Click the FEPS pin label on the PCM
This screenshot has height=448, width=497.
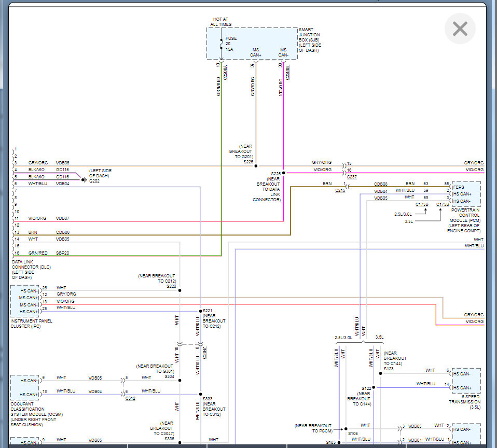tap(458, 187)
